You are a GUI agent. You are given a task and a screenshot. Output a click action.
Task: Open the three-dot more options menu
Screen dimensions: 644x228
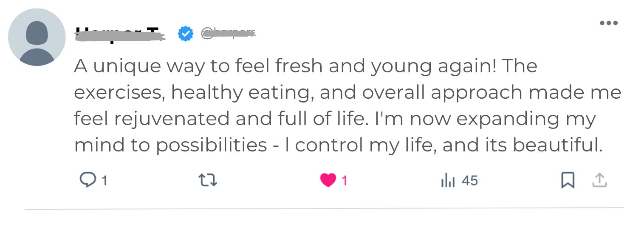point(608,23)
